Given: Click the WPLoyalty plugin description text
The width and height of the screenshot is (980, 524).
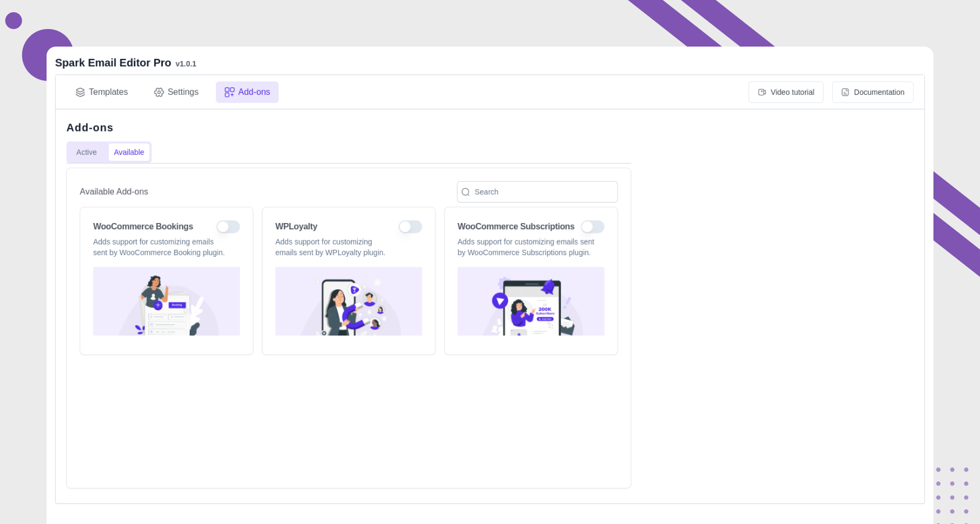Looking at the screenshot, I should pyautogui.click(x=330, y=247).
